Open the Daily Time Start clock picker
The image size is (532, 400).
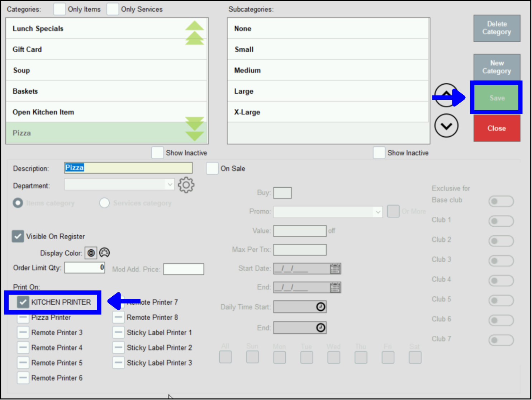pos(320,307)
